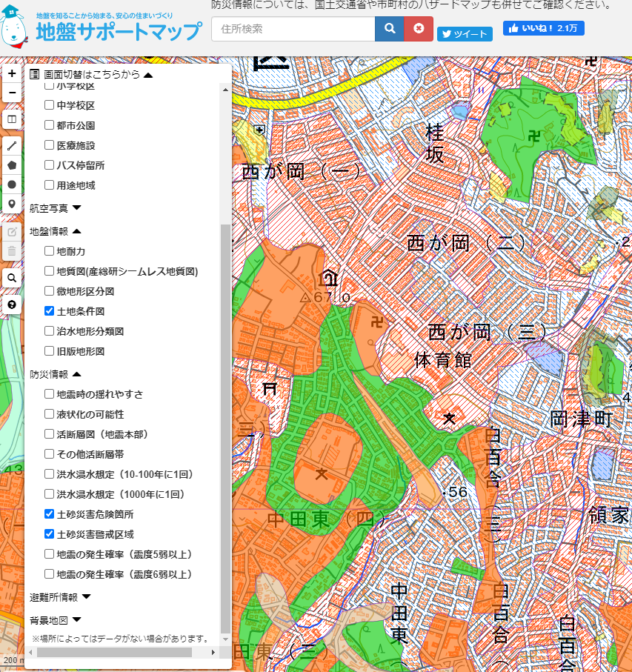Click the 中田東（四） map label
This screenshot has height=672, width=632.
point(327,520)
